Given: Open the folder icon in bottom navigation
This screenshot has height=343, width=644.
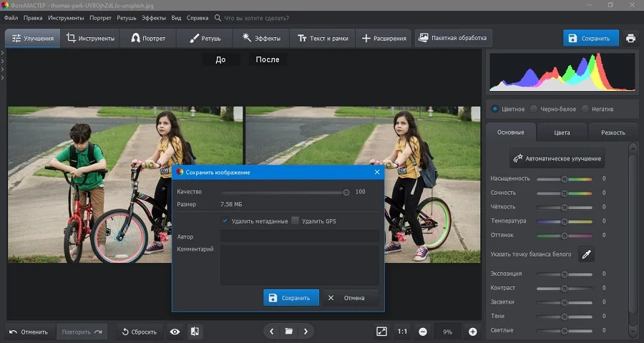Looking at the screenshot, I should (289, 331).
